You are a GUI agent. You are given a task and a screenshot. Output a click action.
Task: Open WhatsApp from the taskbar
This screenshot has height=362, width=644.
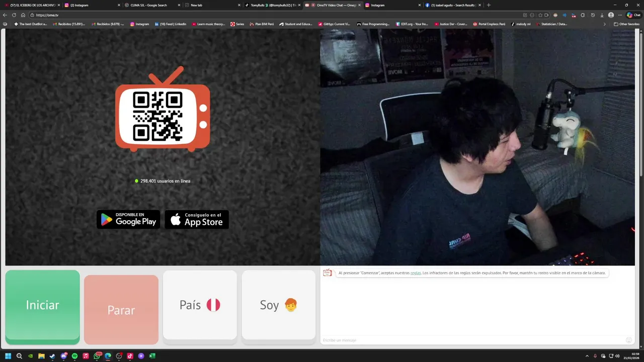tap(97, 356)
